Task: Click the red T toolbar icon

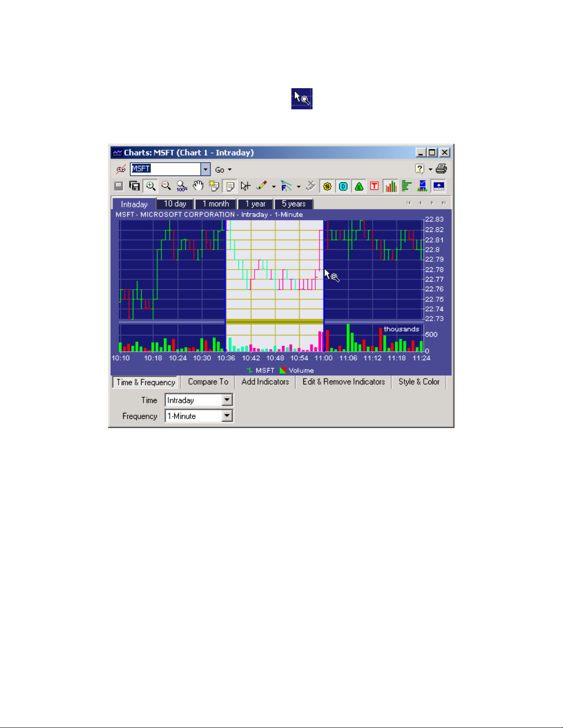Action: click(375, 186)
